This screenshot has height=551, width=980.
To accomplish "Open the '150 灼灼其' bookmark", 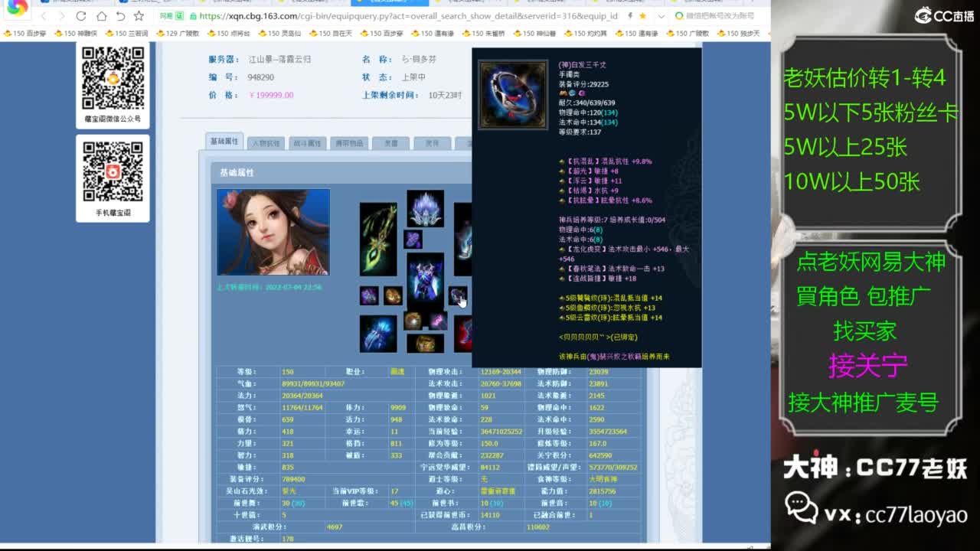I will pos(586,34).
